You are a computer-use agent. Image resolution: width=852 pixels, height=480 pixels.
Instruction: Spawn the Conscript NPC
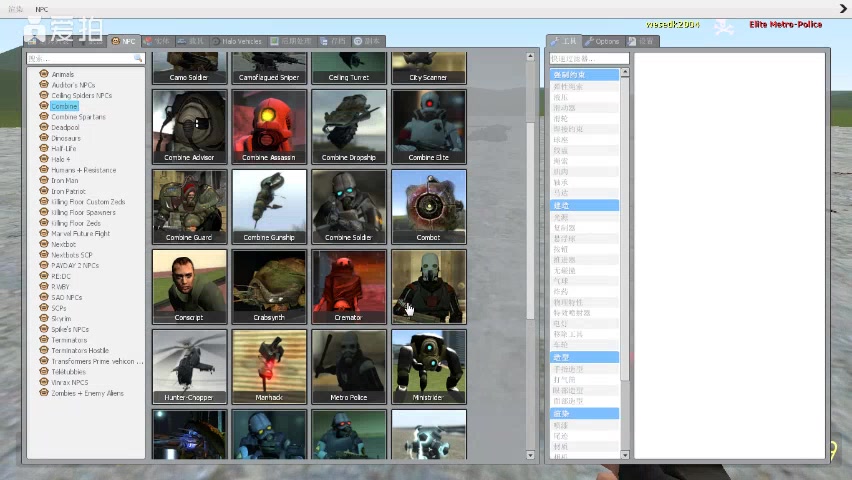[x=189, y=286]
